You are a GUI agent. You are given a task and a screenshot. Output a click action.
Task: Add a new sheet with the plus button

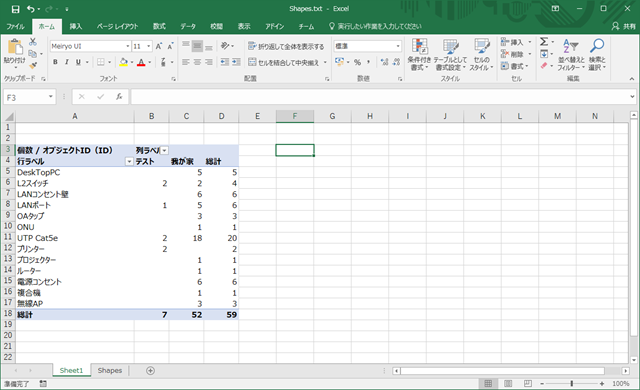click(150, 370)
